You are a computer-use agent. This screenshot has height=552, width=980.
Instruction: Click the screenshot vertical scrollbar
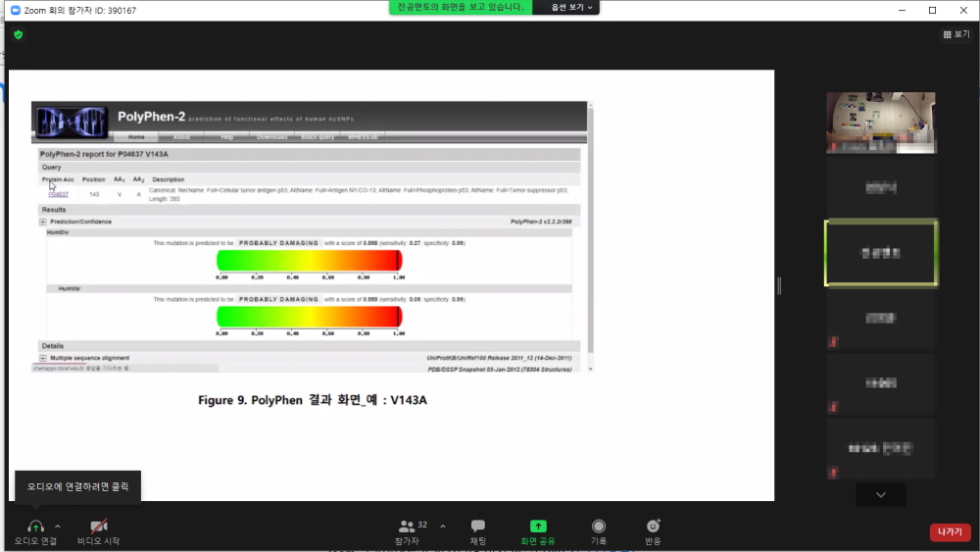pos(590,236)
